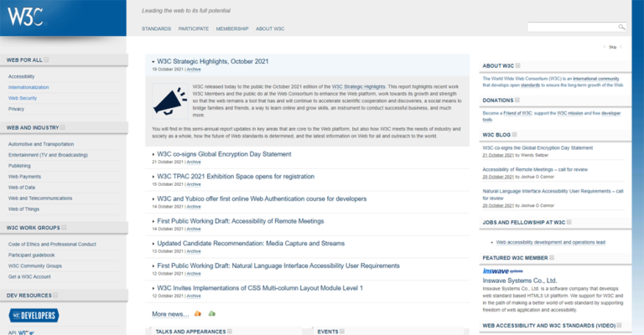This screenshot has width=644, height=335.
Task: Open the Participate navigation item
Action: click(193, 28)
